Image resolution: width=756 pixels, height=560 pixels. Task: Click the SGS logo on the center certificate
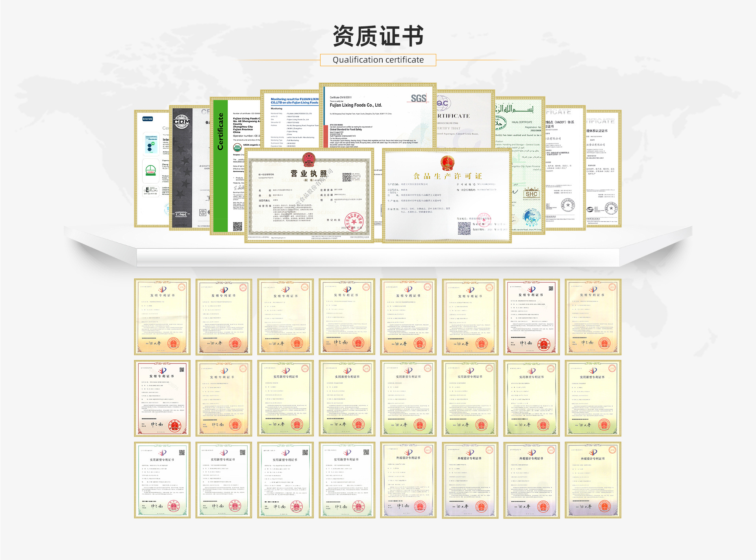coord(419,98)
